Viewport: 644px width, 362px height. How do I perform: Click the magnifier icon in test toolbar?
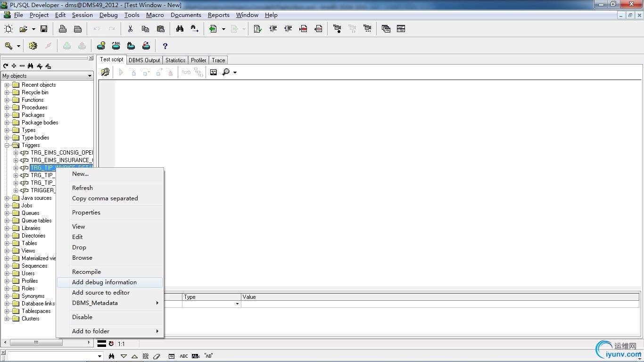click(x=226, y=72)
